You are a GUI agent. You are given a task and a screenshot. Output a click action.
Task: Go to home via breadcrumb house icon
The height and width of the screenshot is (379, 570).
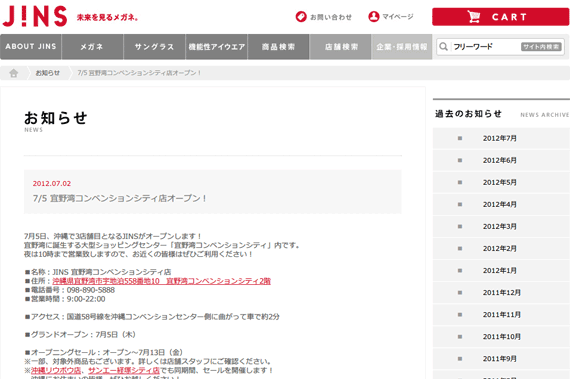coord(13,73)
